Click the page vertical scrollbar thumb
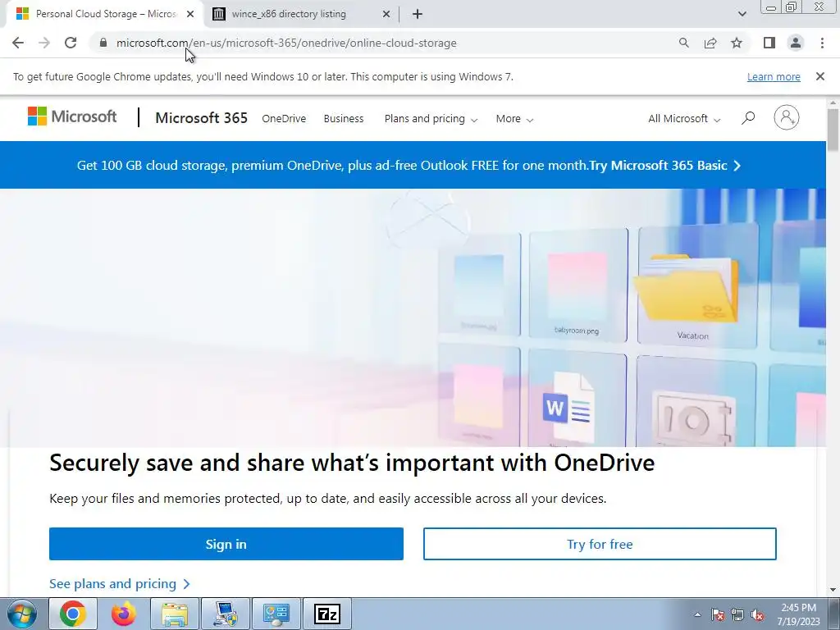This screenshot has width=840, height=630. point(833,130)
